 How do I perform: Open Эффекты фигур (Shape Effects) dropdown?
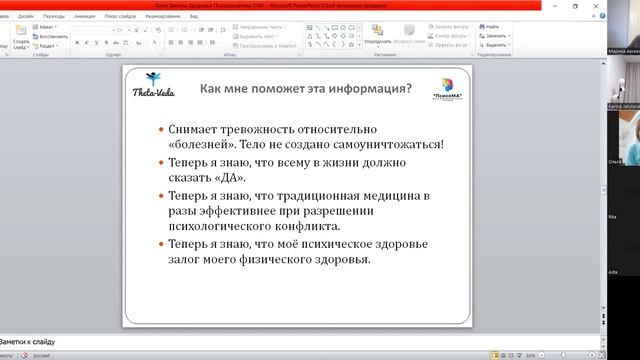click(x=449, y=45)
